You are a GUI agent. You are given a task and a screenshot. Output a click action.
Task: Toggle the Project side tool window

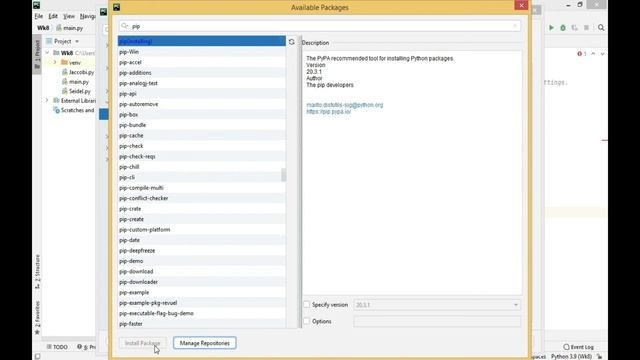tap(38, 54)
